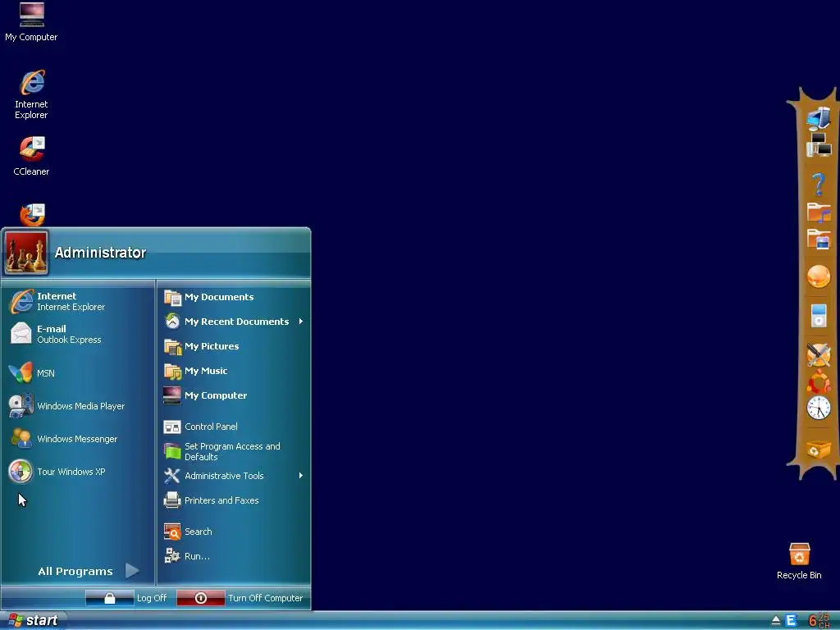This screenshot has height=630, width=840.
Task: Expand All Programs list
Action: 89,571
